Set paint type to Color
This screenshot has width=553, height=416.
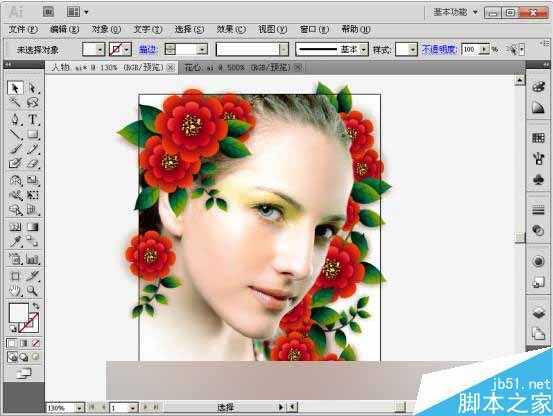[11, 343]
